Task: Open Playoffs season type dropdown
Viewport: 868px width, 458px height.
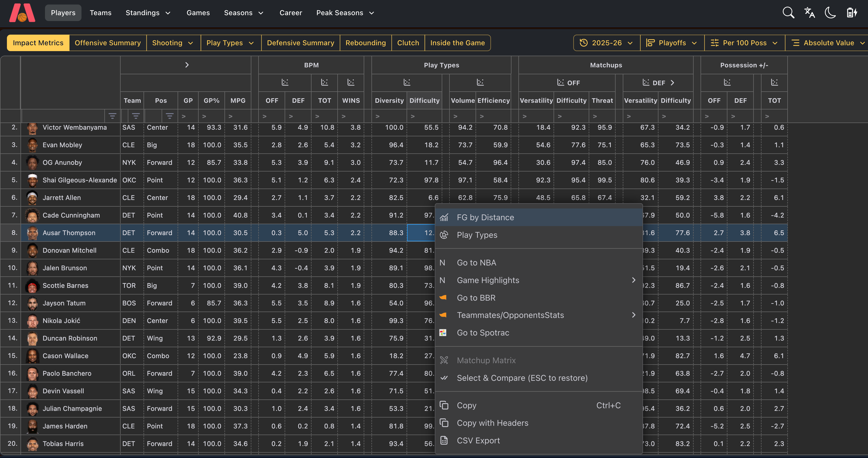Action: coord(672,43)
